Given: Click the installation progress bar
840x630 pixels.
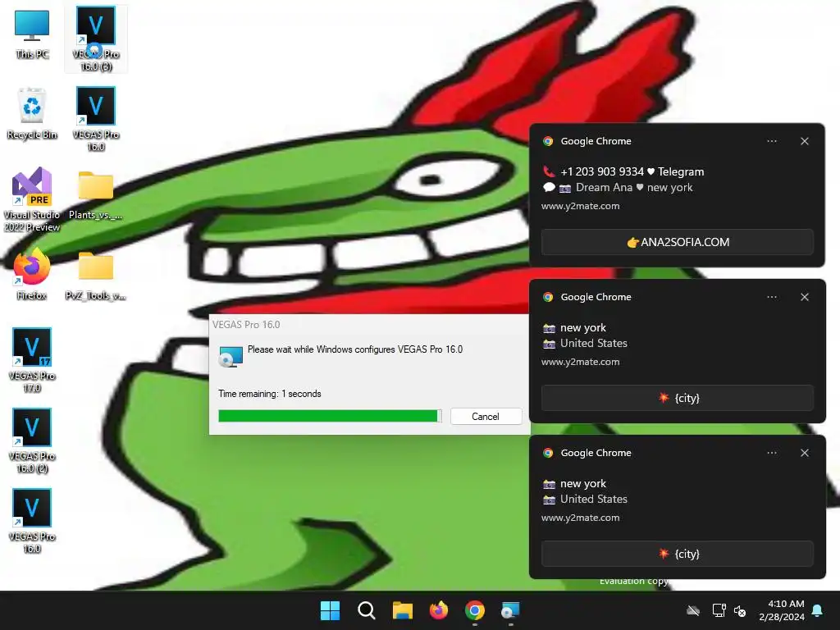Looking at the screenshot, I should (330, 416).
